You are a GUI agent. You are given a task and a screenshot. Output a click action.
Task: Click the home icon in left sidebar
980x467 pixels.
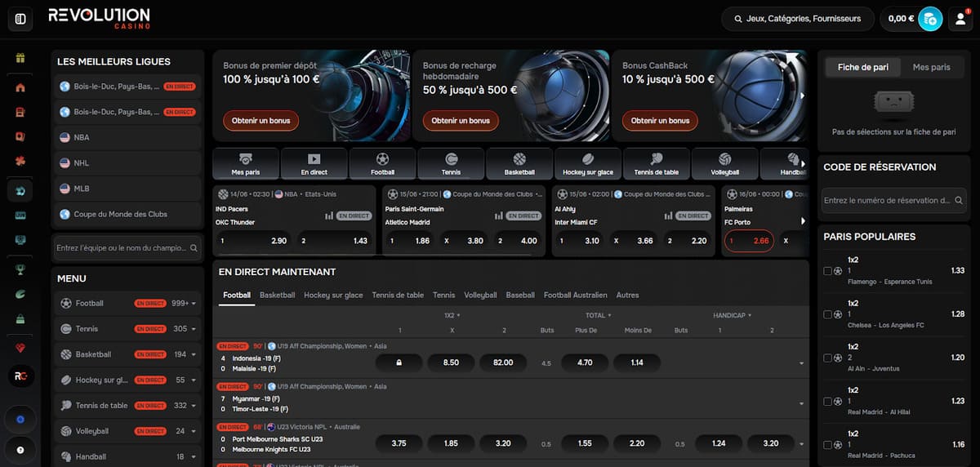(x=20, y=88)
